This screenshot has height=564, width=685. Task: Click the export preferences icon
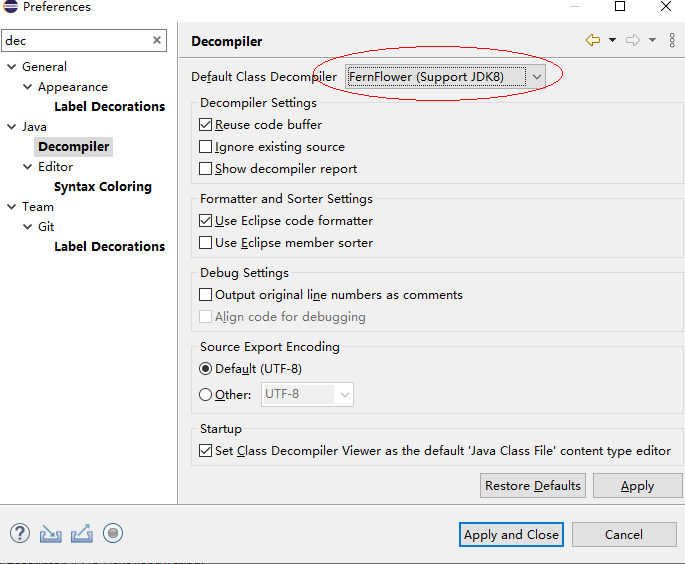click(82, 534)
